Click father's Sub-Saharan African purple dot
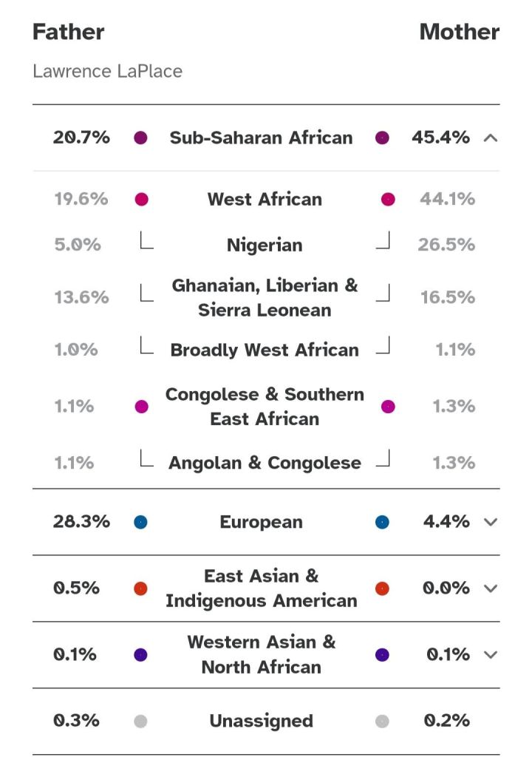532x757 pixels. click(140, 138)
